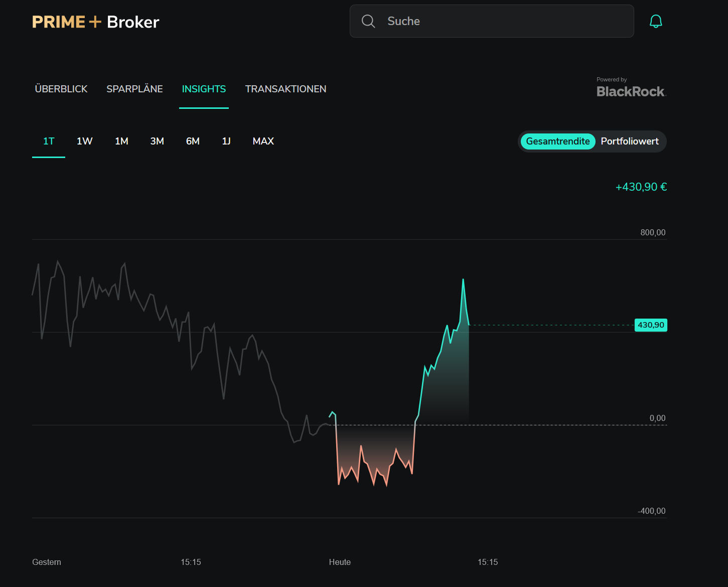728x587 pixels.
Task: Focus the Suche search field
Action: 492,21
